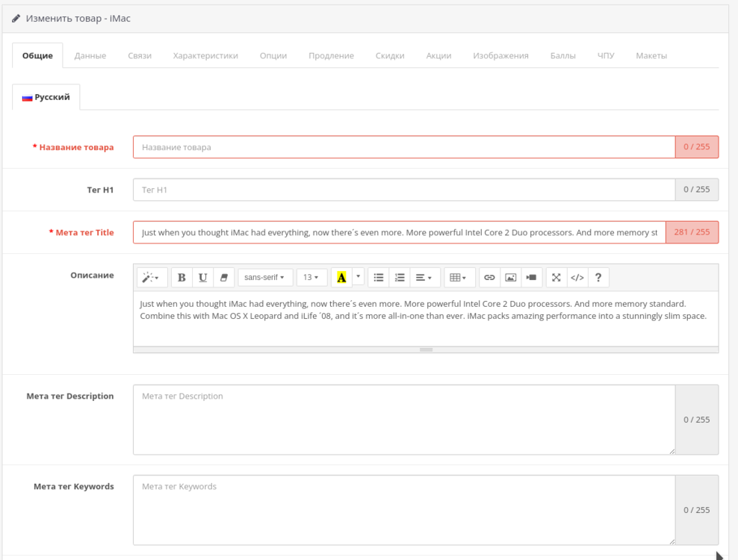Toggle bold formatting in description editor

click(x=182, y=277)
